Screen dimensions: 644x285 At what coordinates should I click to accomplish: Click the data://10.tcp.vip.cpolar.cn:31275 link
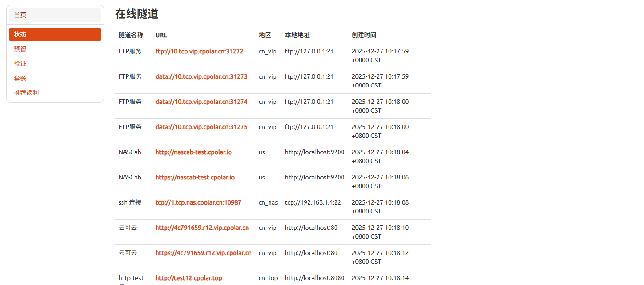click(x=201, y=127)
